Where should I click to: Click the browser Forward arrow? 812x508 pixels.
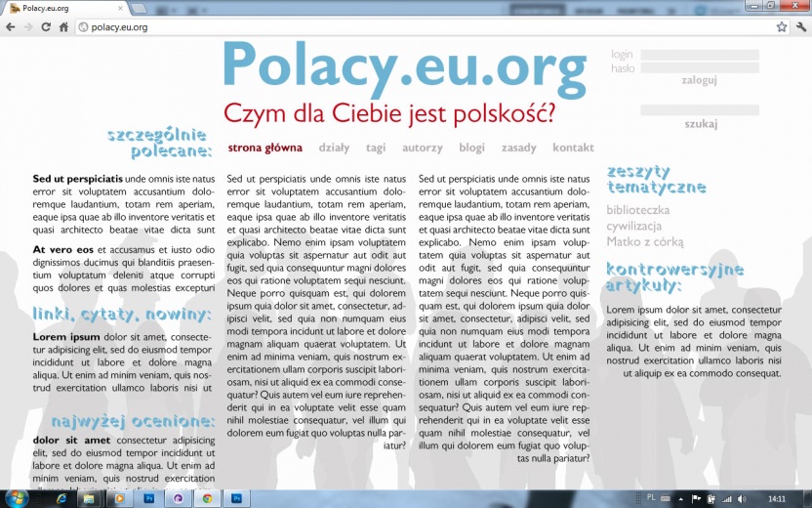pyautogui.click(x=27, y=27)
